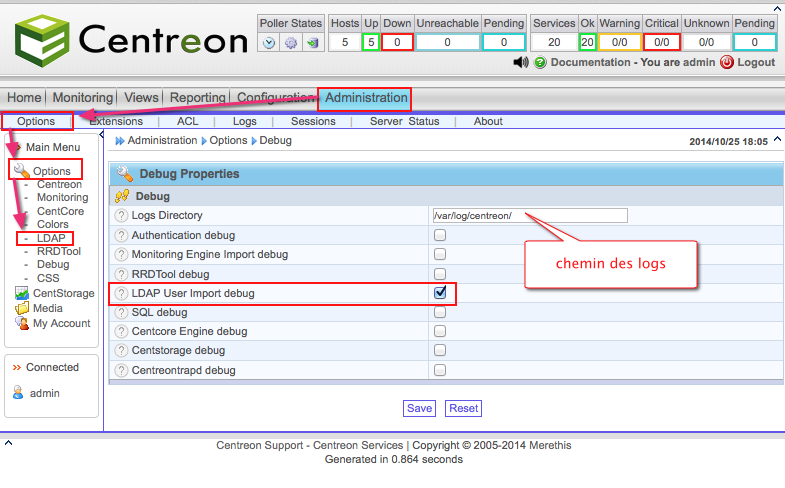Click the Media folder icon
The height and width of the screenshot is (488, 785).
point(22,308)
